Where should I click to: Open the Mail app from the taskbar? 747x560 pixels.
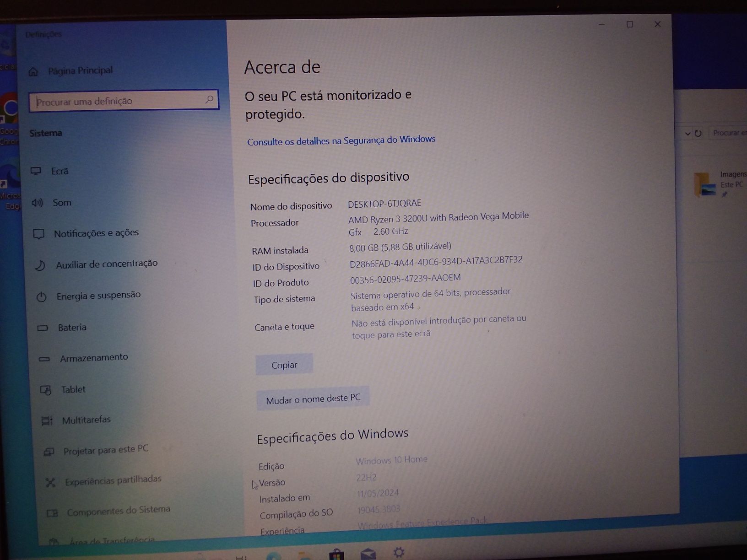368,555
